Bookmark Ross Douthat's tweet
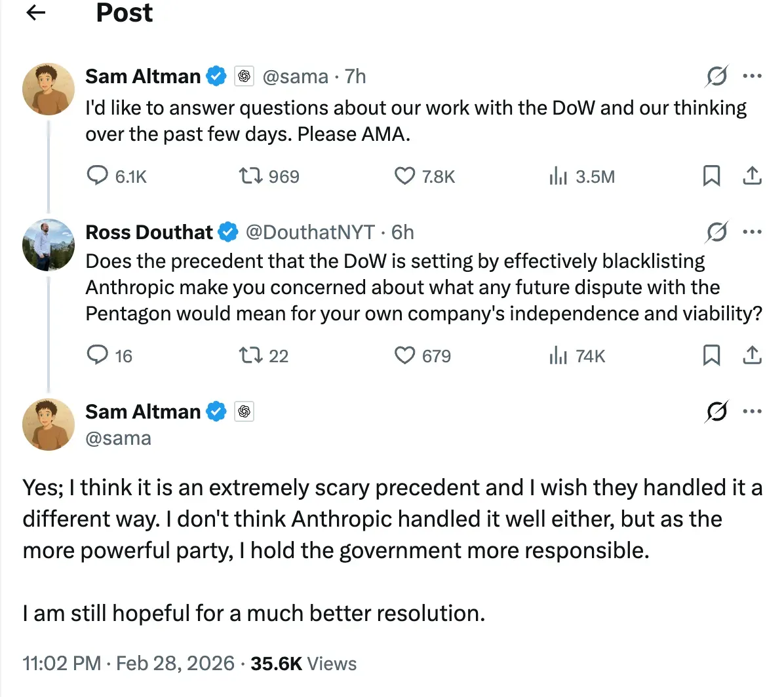The width and height of the screenshot is (784, 697). click(712, 356)
